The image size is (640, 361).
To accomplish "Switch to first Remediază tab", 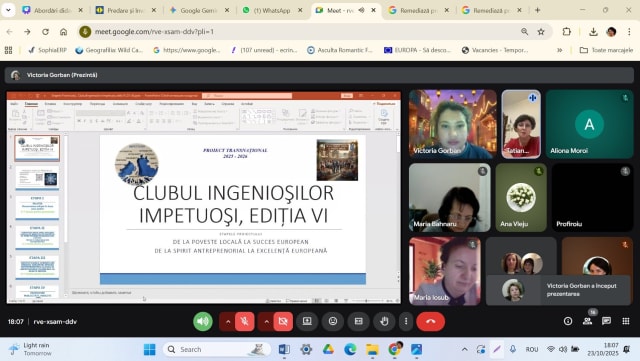I will (418, 10).
